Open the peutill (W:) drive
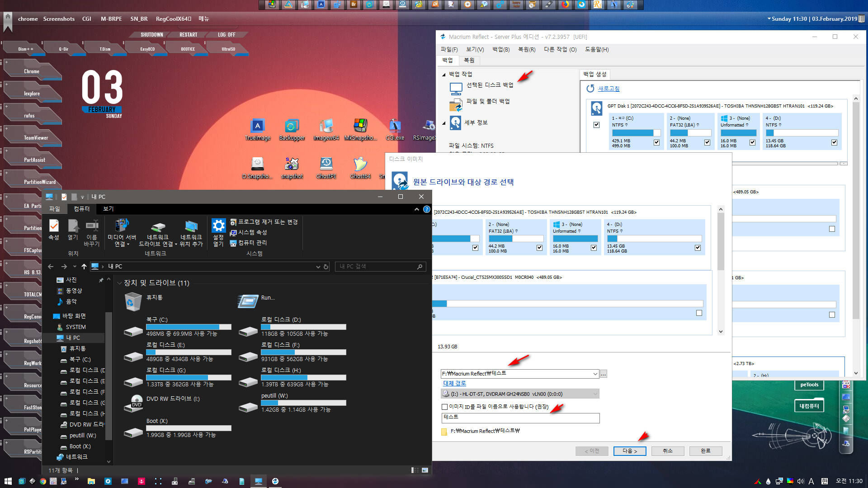This screenshot has width=868, height=488. pos(292,402)
